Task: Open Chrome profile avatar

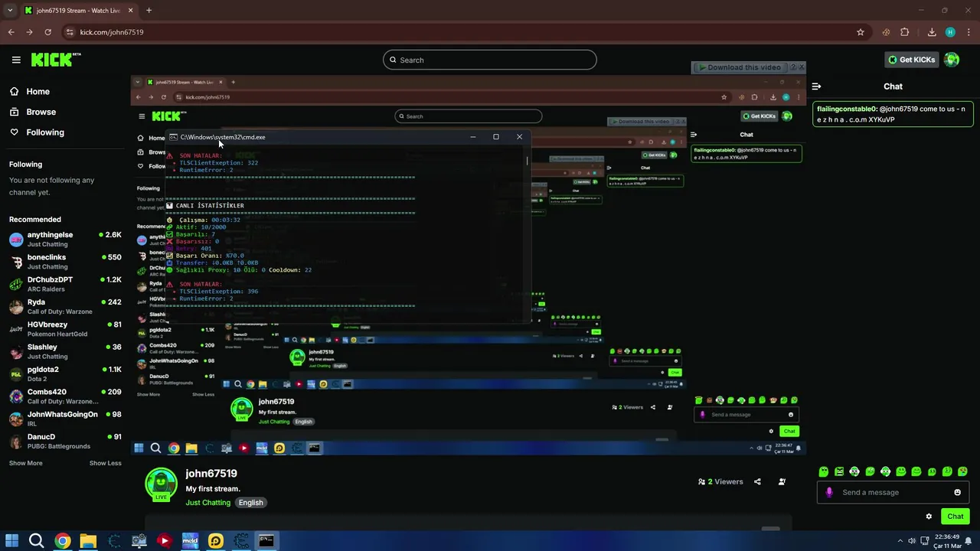Action: (950, 32)
